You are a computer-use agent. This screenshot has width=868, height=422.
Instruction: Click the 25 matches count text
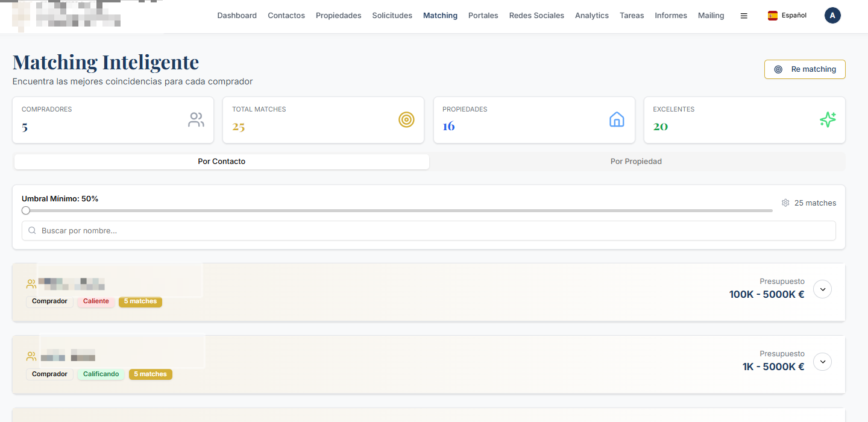tap(816, 203)
